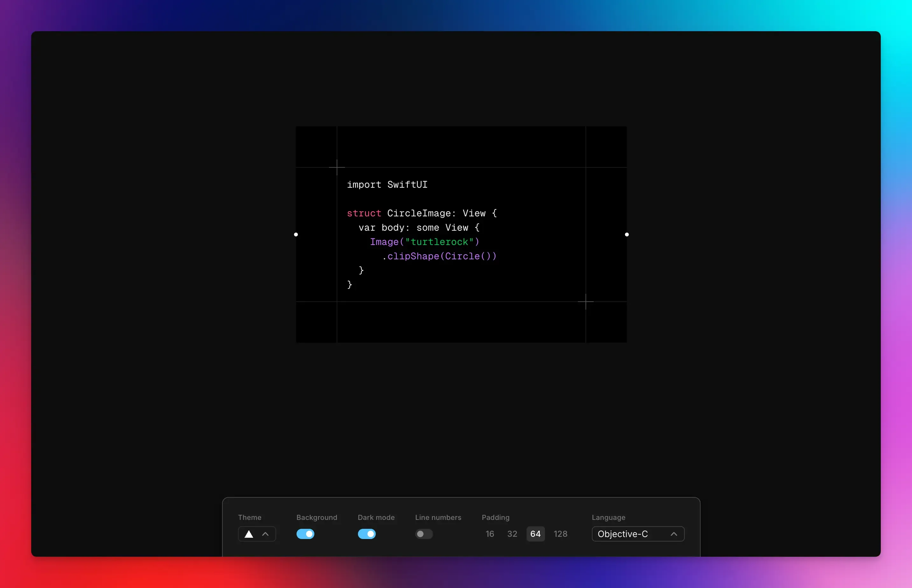Click the pink "struct" keyword
The image size is (912, 588).
(x=364, y=213)
